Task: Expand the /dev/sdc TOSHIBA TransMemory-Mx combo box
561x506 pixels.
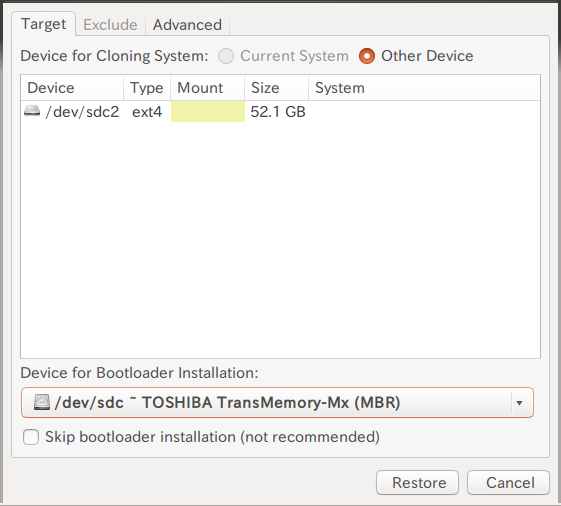Action: pyautogui.click(x=277, y=403)
